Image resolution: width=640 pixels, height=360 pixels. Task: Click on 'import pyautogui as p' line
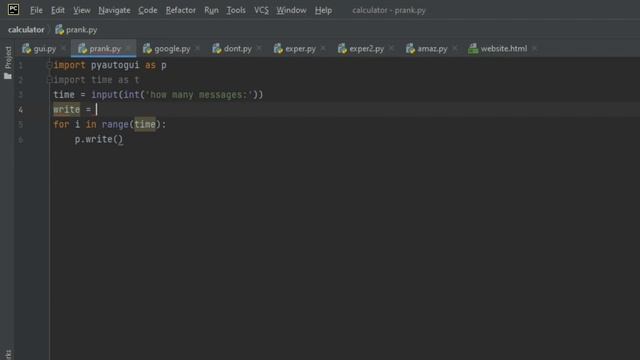coord(110,65)
